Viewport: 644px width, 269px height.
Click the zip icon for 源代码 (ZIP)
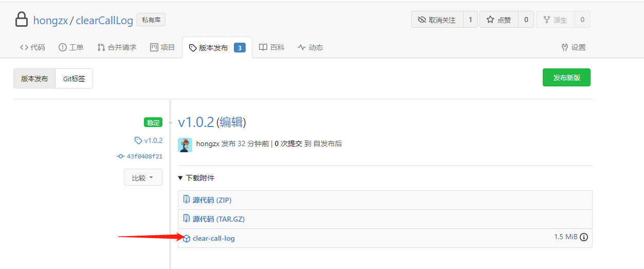tap(187, 200)
